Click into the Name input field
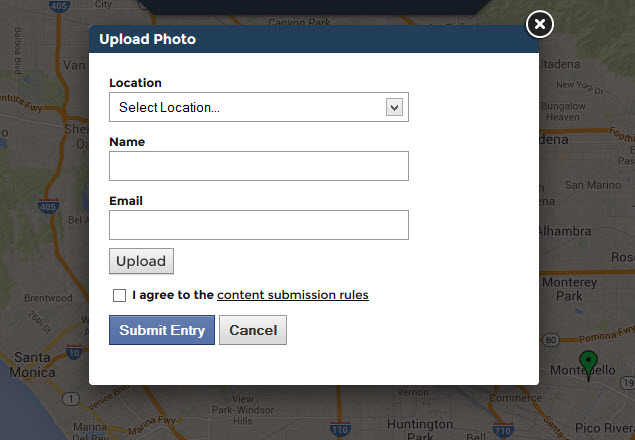635x440 pixels. click(x=259, y=166)
